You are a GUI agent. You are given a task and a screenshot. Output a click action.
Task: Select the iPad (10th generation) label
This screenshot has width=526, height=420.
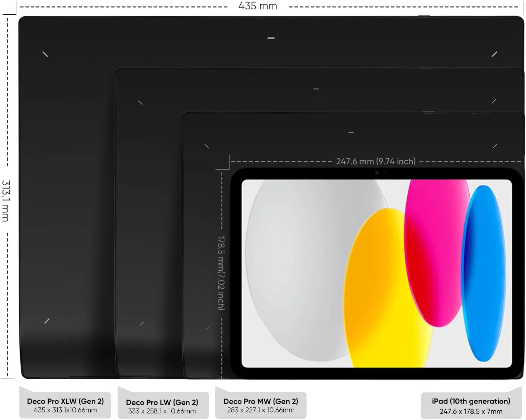coord(471,401)
